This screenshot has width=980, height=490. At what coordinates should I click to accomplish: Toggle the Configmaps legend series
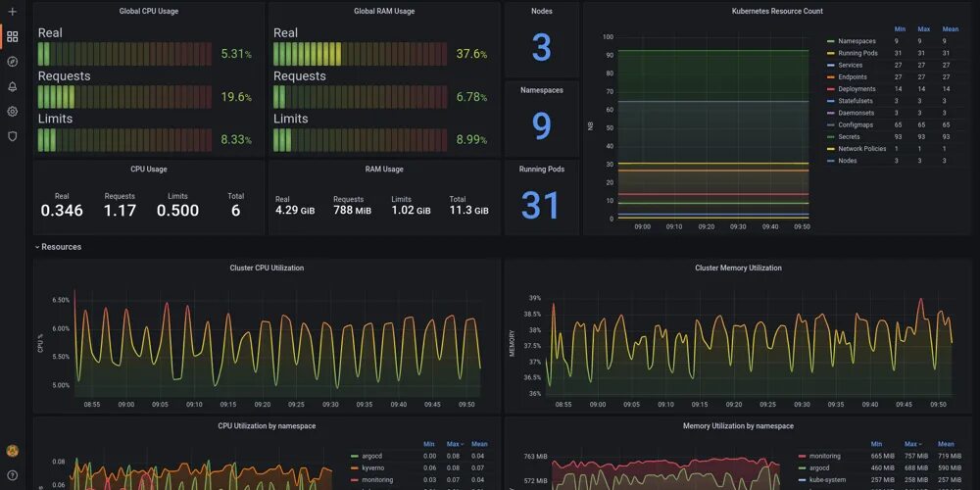pos(856,125)
